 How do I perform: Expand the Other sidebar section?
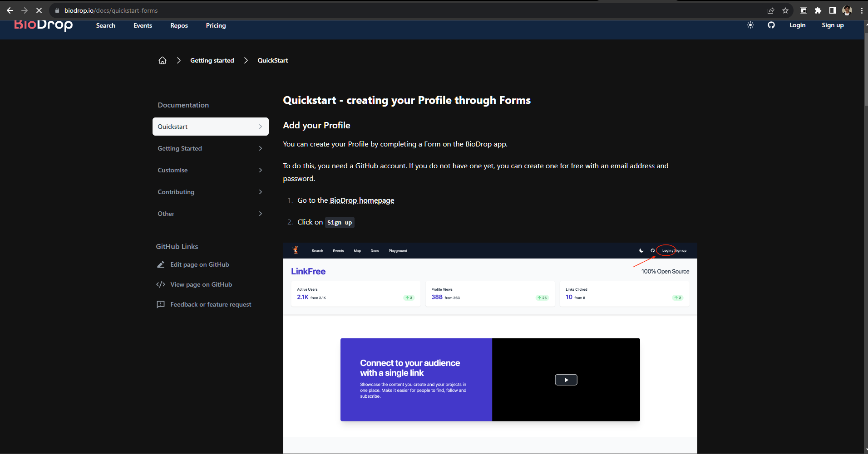tap(210, 214)
